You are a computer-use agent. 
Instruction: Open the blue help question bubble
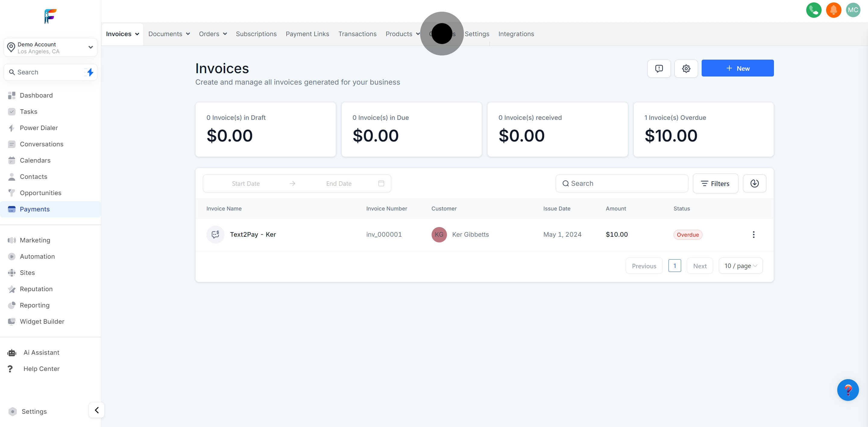(x=848, y=390)
